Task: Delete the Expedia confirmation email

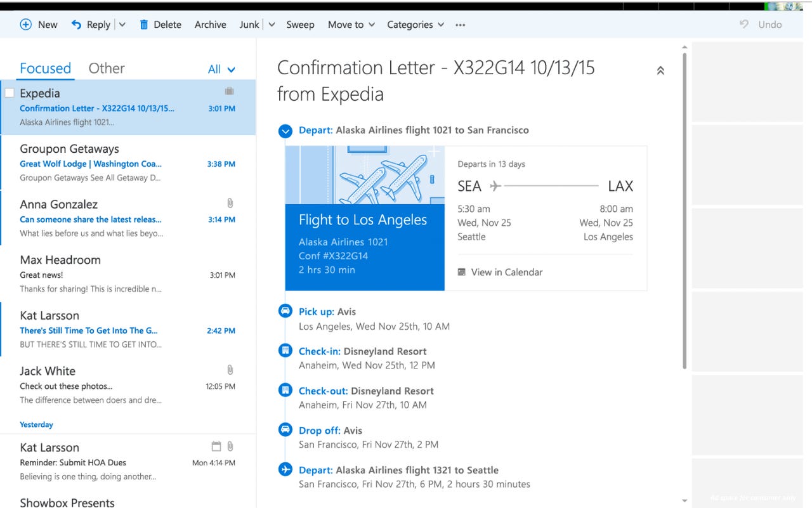Action: pos(160,24)
